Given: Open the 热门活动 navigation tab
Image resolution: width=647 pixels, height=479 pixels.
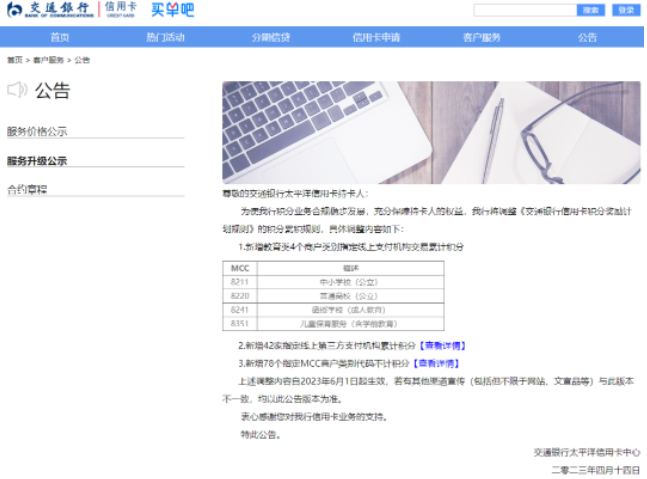Looking at the screenshot, I should [165, 37].
